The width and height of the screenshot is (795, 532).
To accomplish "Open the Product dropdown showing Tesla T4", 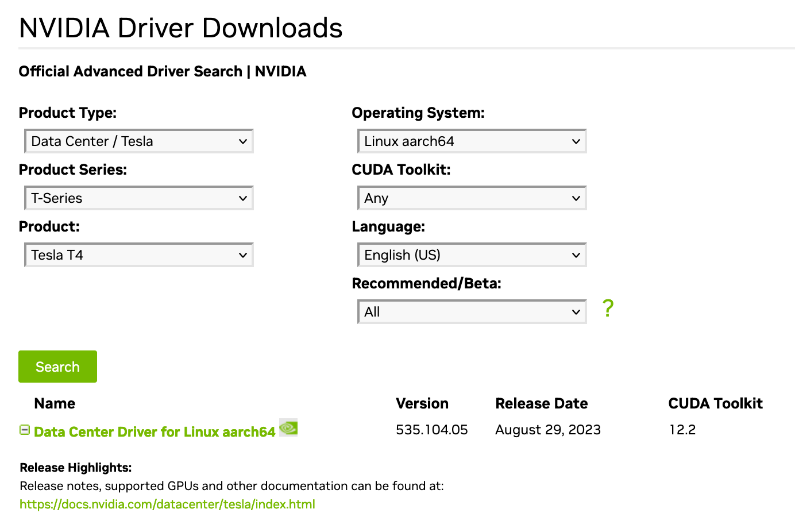I will tap(139, 255).
